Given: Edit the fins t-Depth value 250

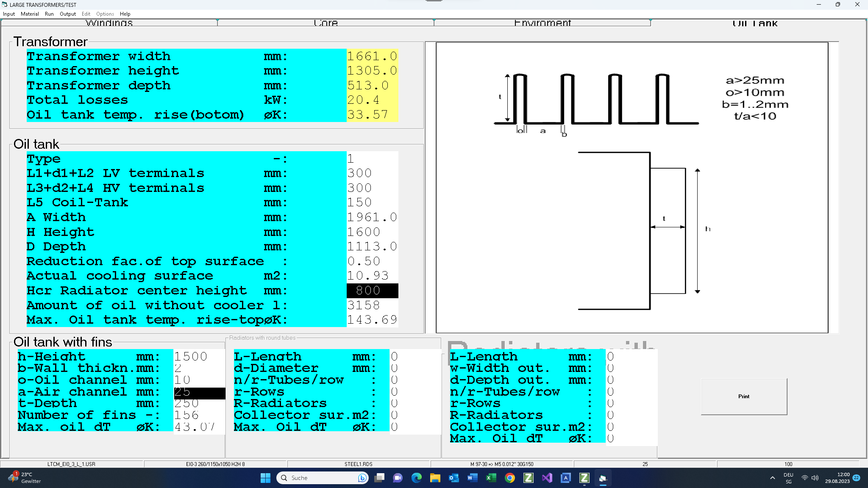Looking at the screenshot, I should (199, 404).
